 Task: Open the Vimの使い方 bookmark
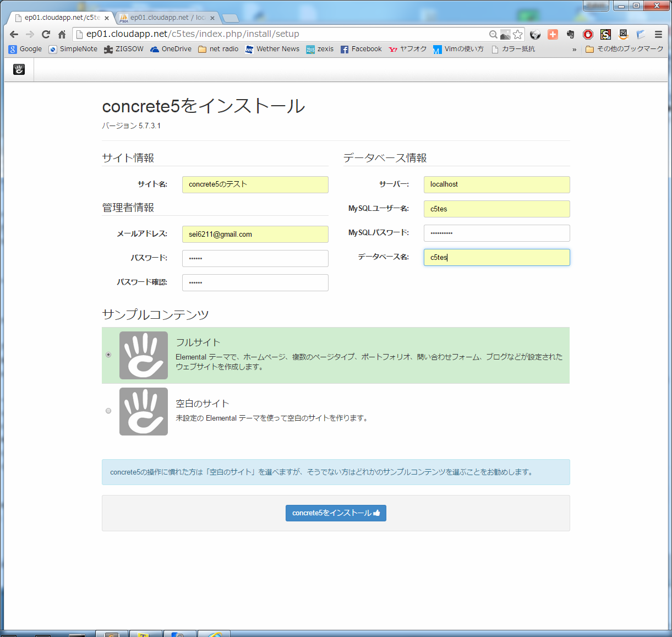click(x=458, y=49)
